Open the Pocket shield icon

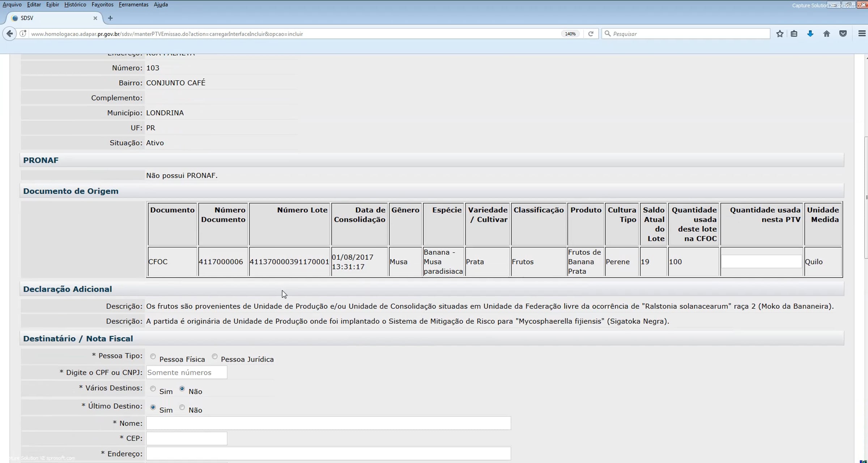(843, 34)
